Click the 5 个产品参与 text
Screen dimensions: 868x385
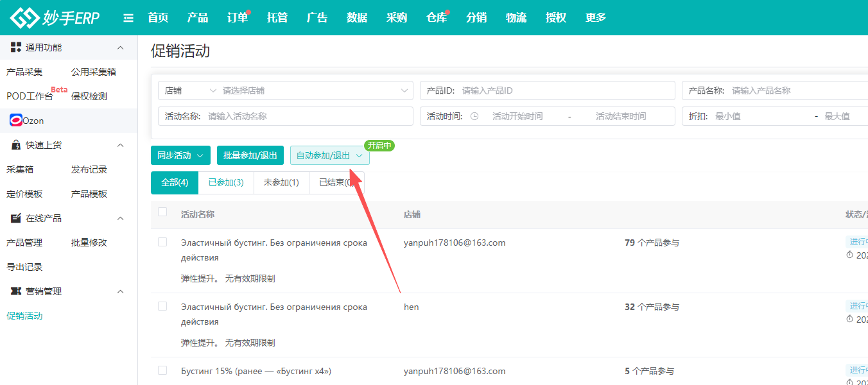(x=649, y=371)
